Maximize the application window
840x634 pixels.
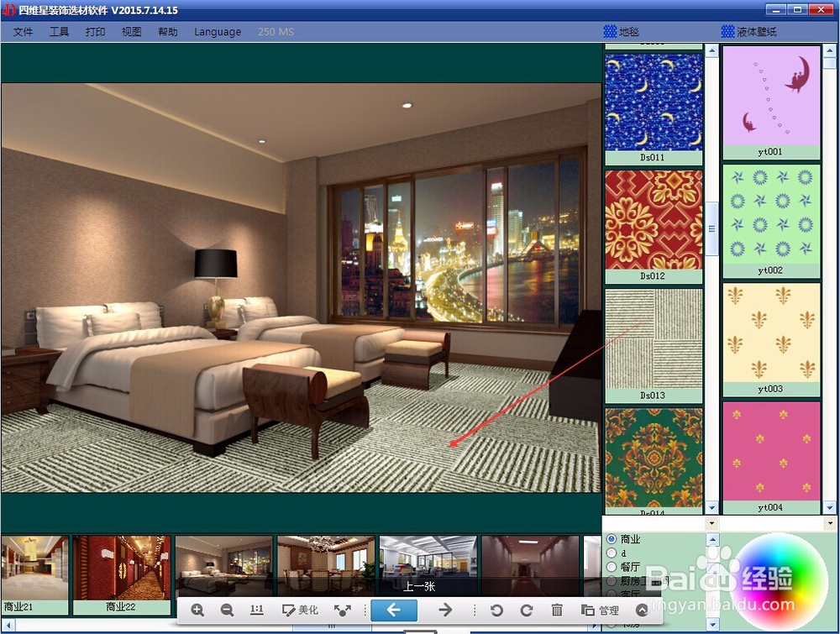(796, 9)
